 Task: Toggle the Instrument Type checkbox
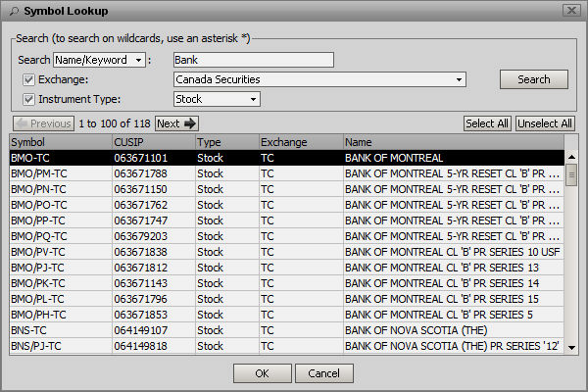(x=28, y=99)
